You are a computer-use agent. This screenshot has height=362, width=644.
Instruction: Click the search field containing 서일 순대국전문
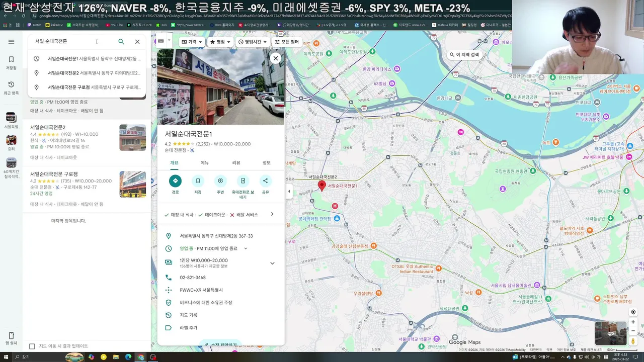73,41
